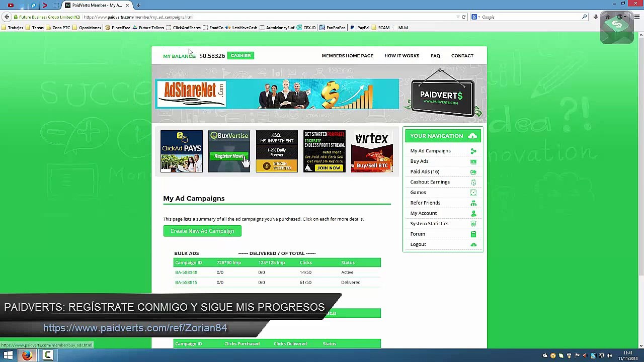Screen dimensions: 644x362
Task: Open the How It Works page
Action: coord(402,56)
